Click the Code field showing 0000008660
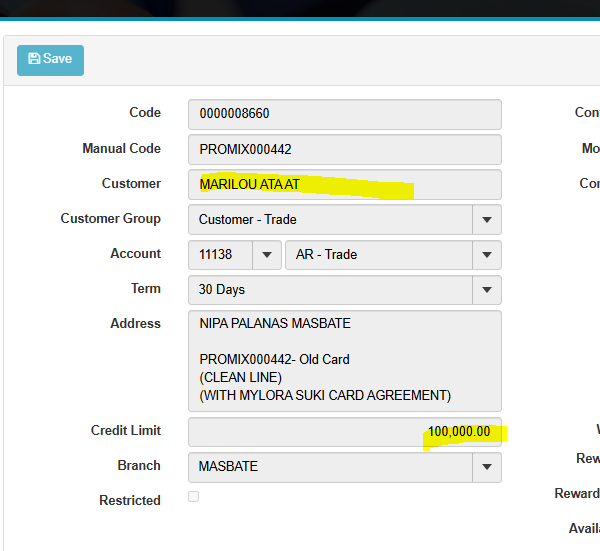Viewport: 600px width, 551px height. point(344,114)
